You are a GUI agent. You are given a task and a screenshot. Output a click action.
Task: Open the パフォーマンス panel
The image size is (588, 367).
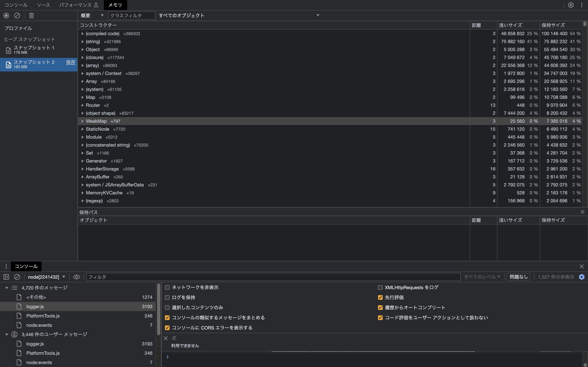[75, 5]
